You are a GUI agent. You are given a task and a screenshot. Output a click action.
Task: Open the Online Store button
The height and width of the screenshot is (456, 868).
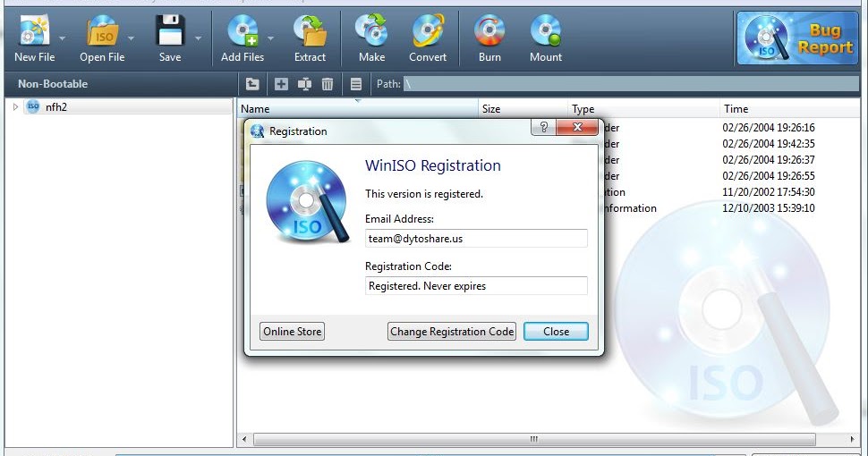point(293,332)
